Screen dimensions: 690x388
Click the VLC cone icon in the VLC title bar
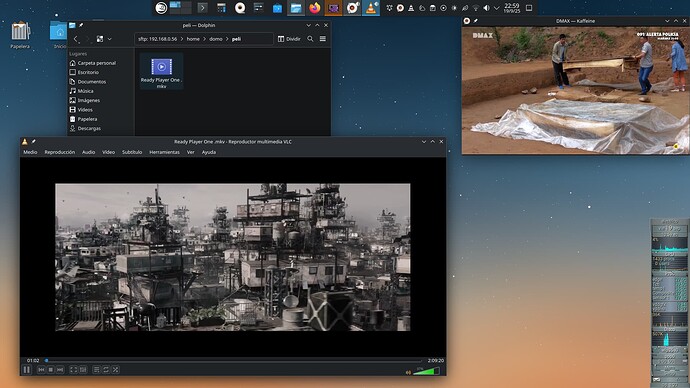[25, 142]
